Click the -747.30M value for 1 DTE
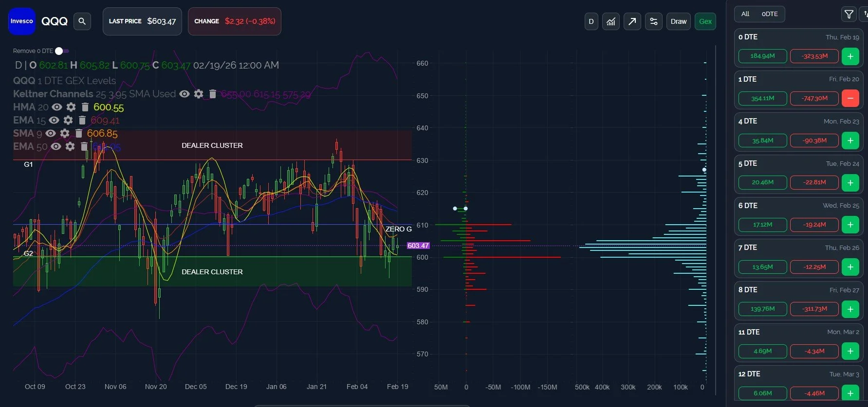Screen dimensions: 868x407 point(814,98)
